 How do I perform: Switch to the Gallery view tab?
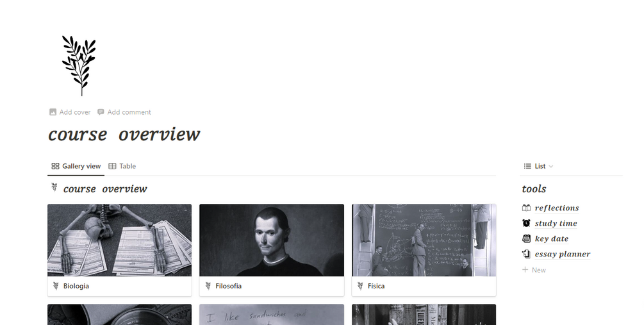coord(76,166)
